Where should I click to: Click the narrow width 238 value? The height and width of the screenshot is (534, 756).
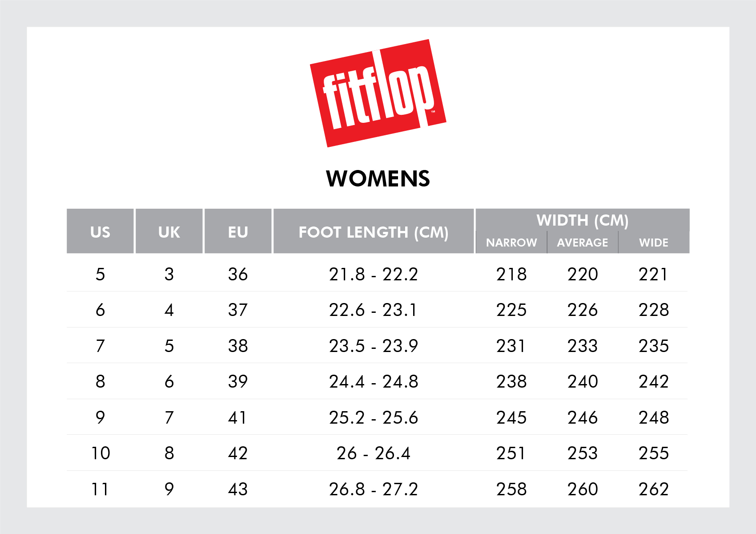(511, 382)
